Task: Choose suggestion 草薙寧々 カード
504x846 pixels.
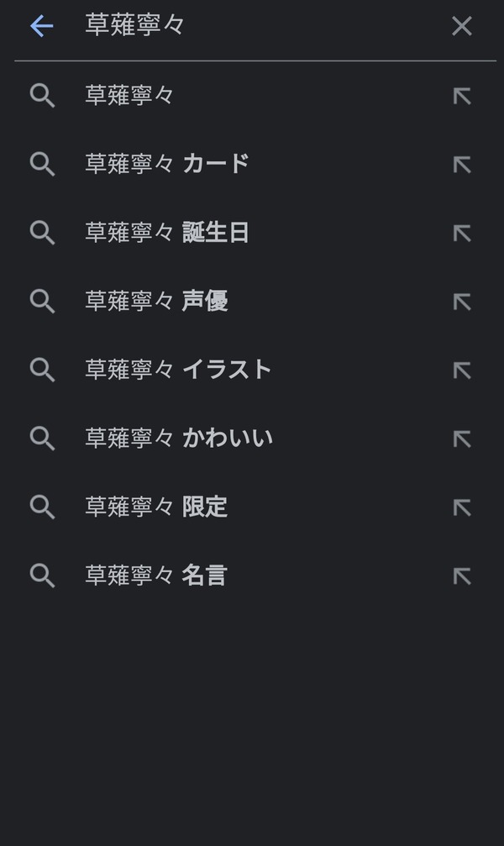Action: [252, 164]
